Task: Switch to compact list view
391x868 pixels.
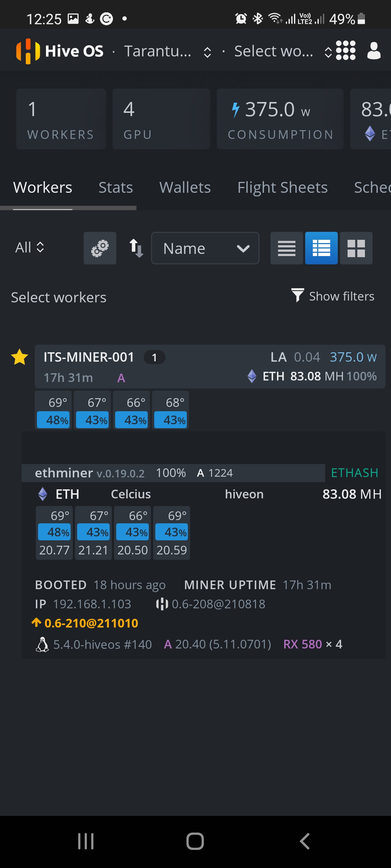Action: pyautogui.click(x=287, y=248)
